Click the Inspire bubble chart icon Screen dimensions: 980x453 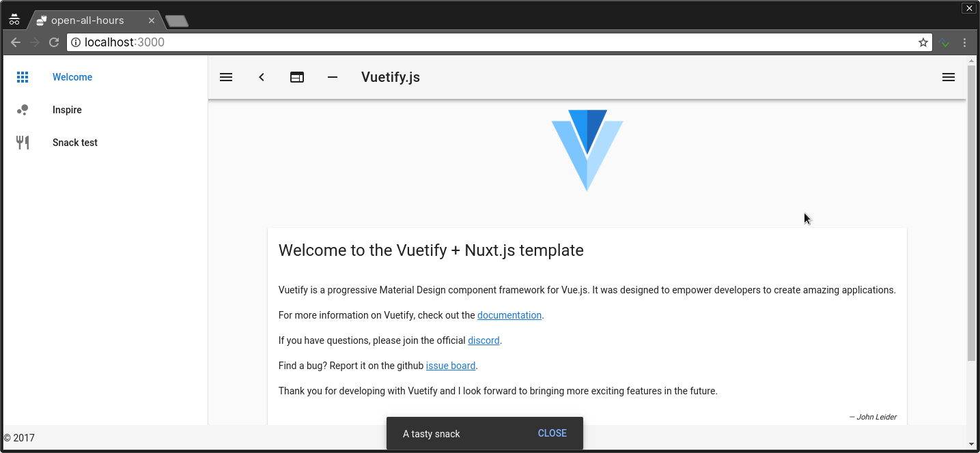[x=23, y=110]
